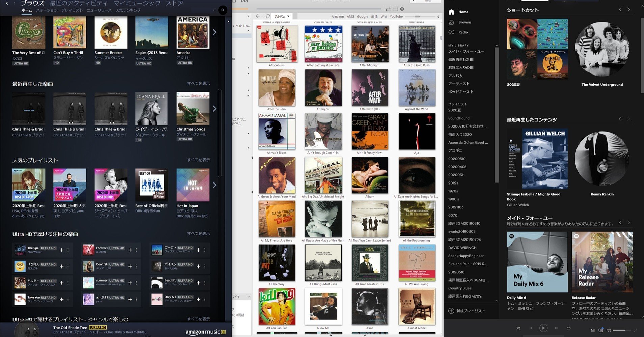Viewport: 644px width, 337px height.
Task: Show next Spotify shortcuts with right arrow
Action: tap(629, 10)
